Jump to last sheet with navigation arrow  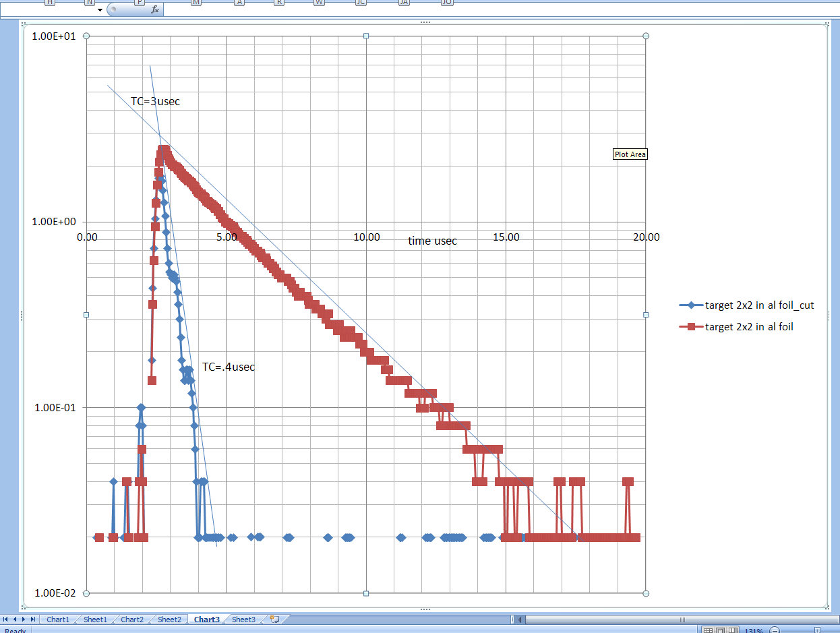pyautogui.click(x=33, y=619)
